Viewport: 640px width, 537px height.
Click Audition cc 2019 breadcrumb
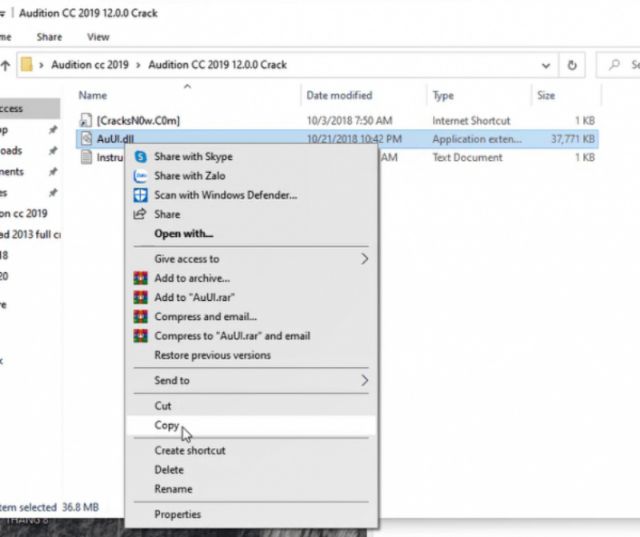point(90,65)
